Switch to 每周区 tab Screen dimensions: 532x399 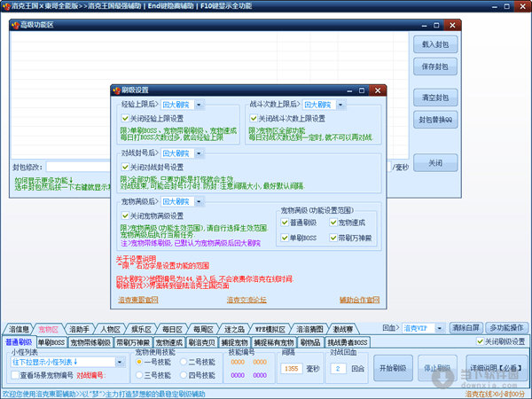coord(203,329)
